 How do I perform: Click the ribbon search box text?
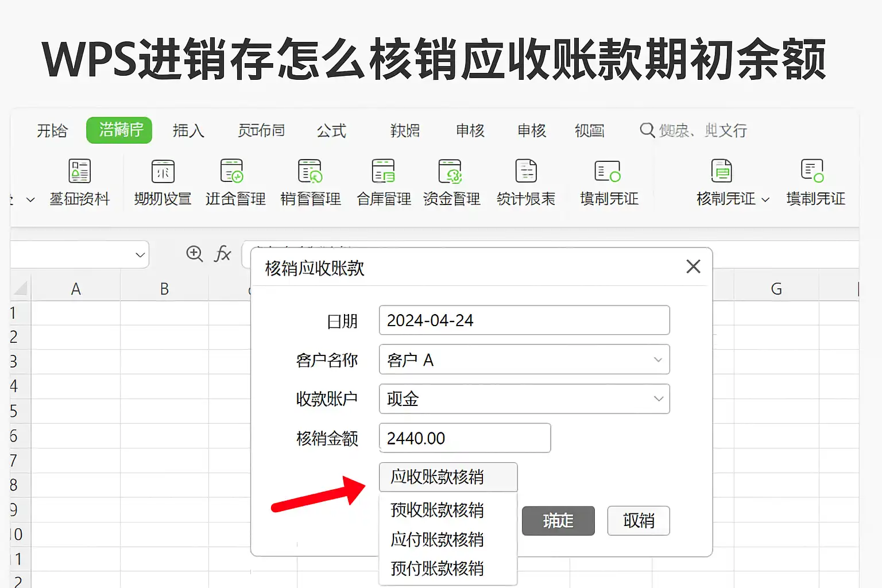point(703,131)
